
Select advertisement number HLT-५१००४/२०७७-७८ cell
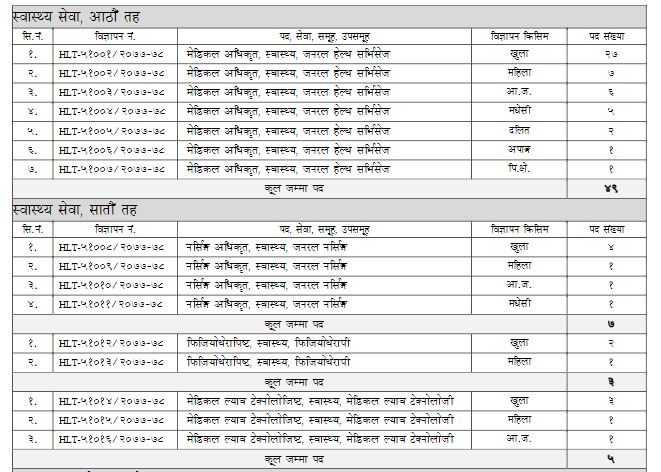[x=114, y=111]
